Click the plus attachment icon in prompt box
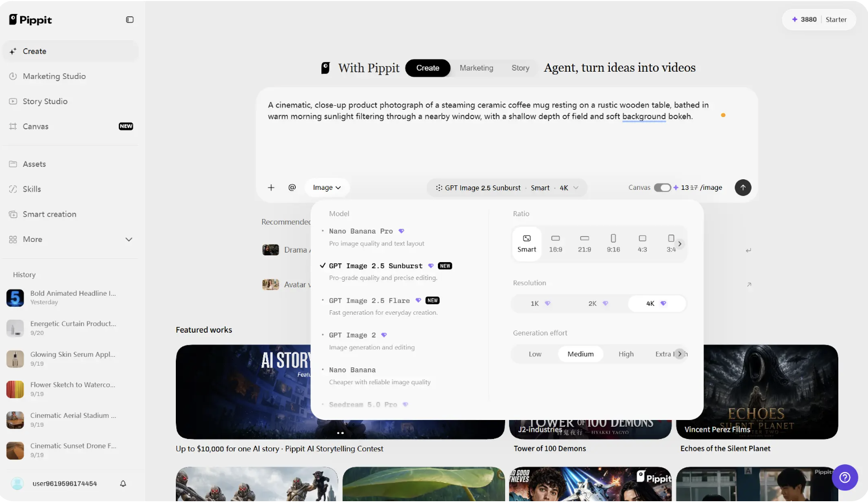Screen dimensions: 868x504 pos(271,188)
